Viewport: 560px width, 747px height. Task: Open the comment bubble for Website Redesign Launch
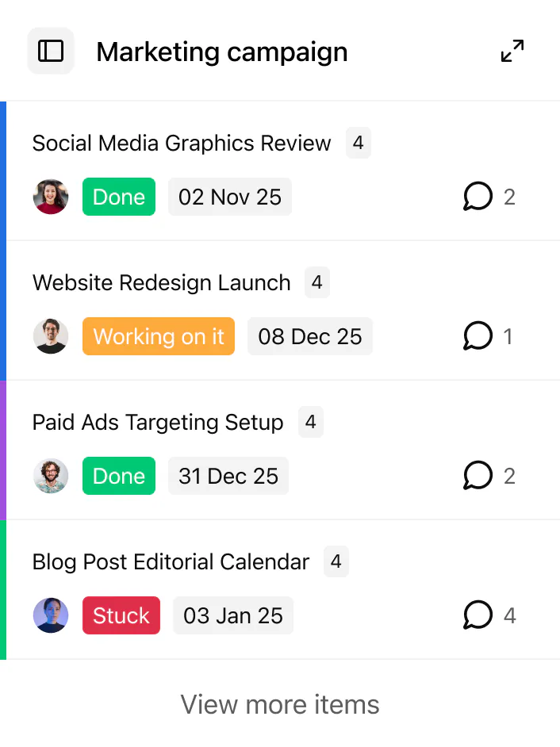478,335
